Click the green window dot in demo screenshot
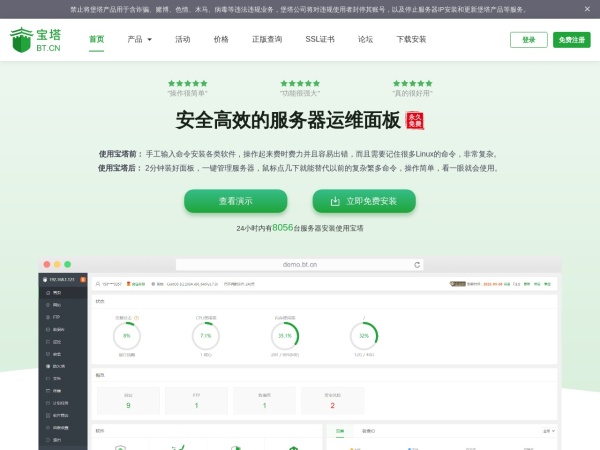Screen dimensions: 600x450 point(68,264)
